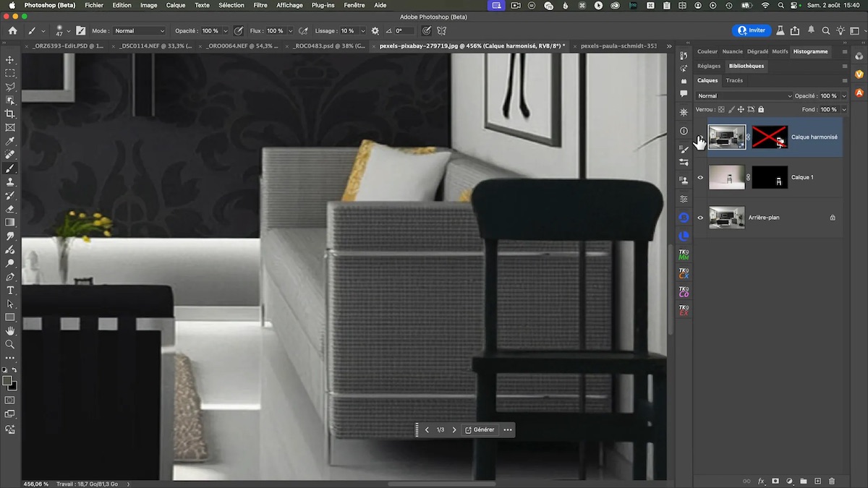Open more options in generate bar
Viewport: 868px width, 488px height.
point(508,429)
